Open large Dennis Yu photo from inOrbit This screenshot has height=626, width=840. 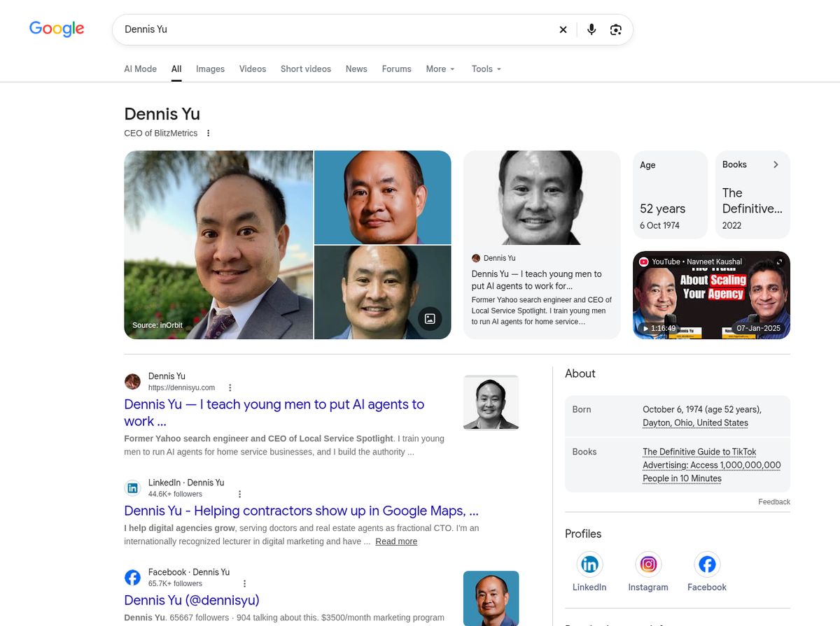pyautogui.click(x=218, y=245)
